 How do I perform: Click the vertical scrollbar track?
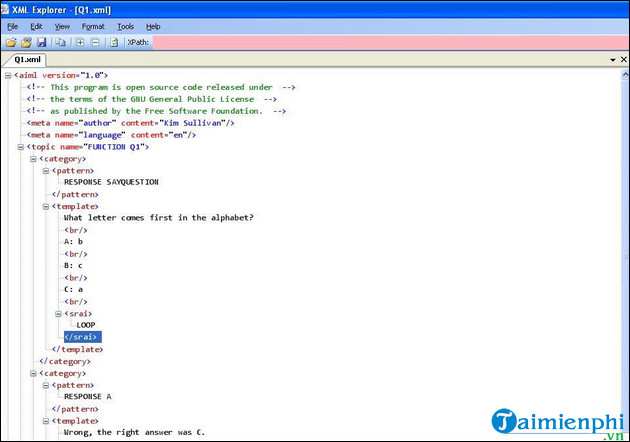[x=625, y=257]
